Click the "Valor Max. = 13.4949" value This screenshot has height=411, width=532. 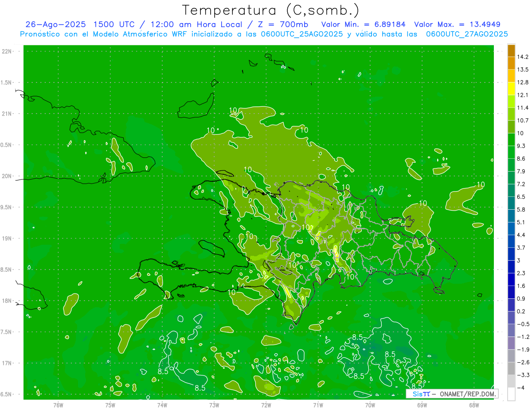457,24
